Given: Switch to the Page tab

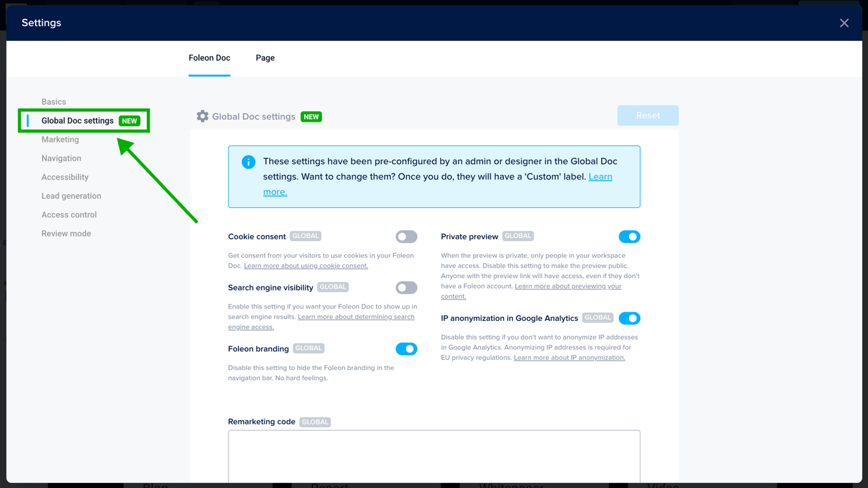Looking at the screenshot, I should click(x=265, y=58).
